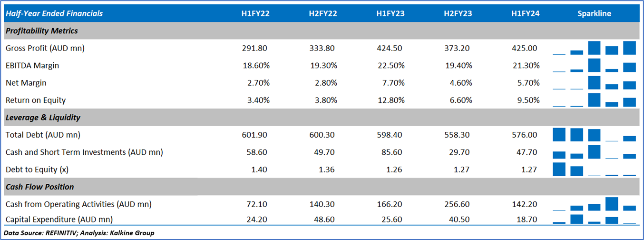The height and width of the screenshot is (240, 644).
Task: Click the H2FY23 column header
Action: [458, 14]
